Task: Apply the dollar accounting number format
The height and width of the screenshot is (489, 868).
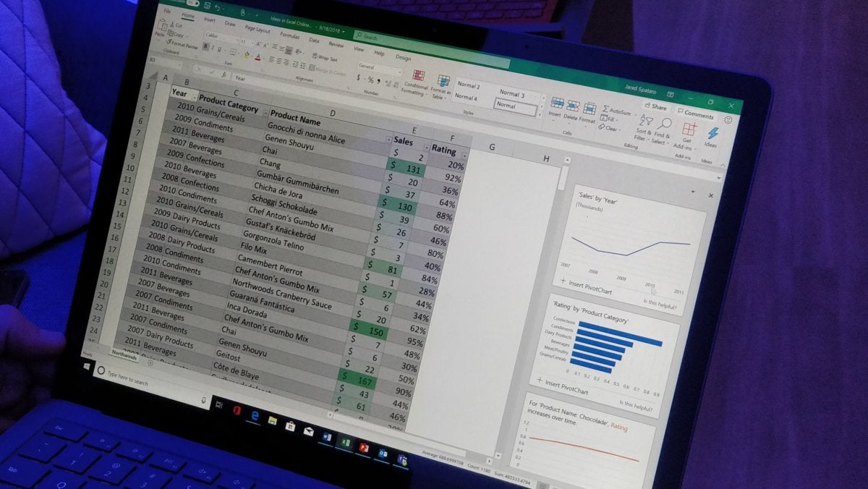Action: tap(359, 76)
